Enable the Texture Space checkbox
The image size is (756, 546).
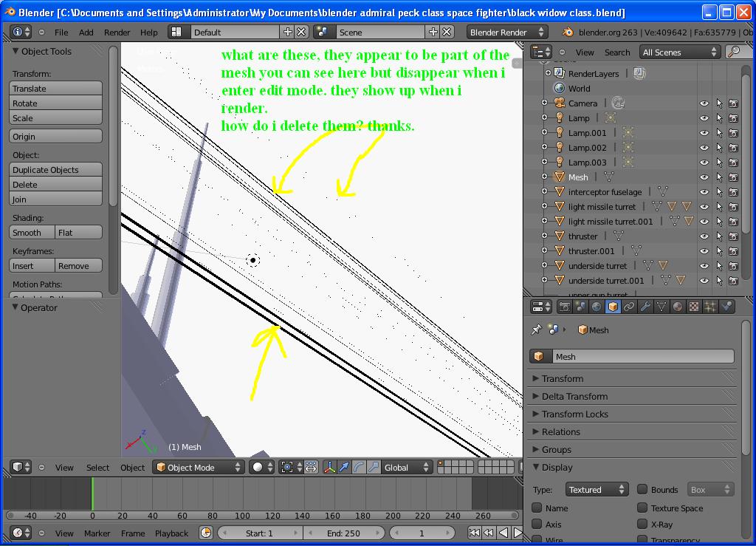642,508
